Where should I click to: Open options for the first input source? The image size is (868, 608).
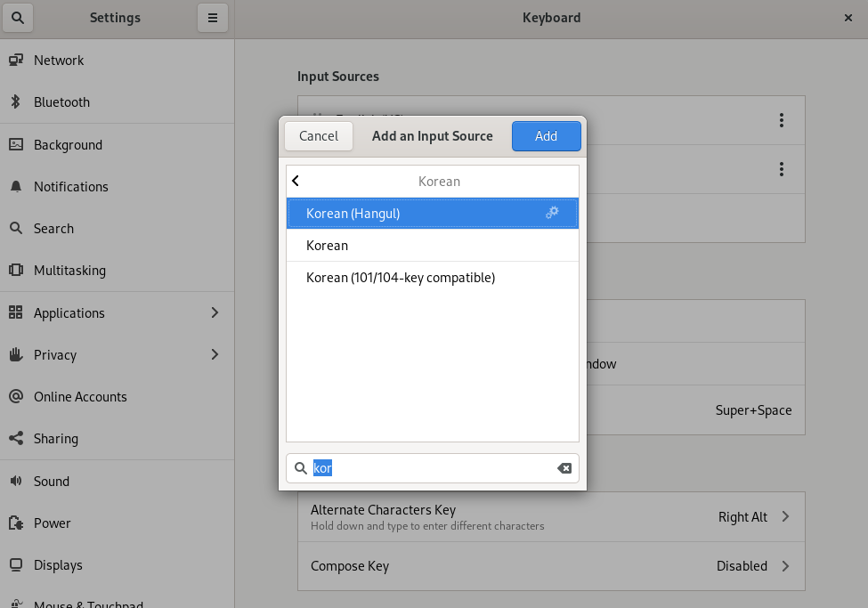click(x=781, y=120)
